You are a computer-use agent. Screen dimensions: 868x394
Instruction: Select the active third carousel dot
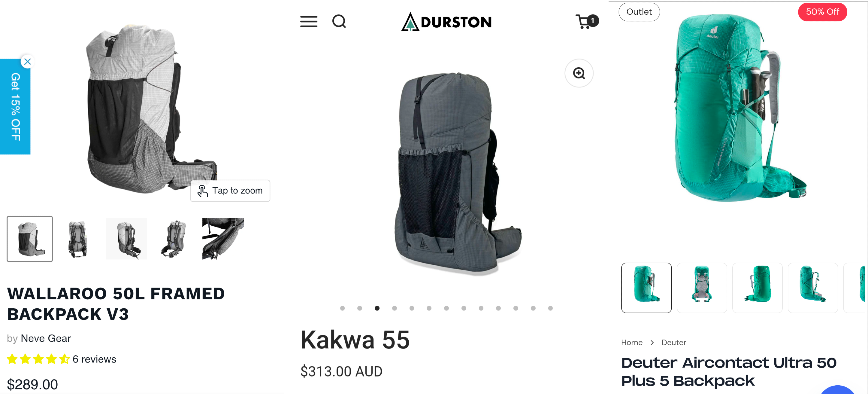(377, 308)
